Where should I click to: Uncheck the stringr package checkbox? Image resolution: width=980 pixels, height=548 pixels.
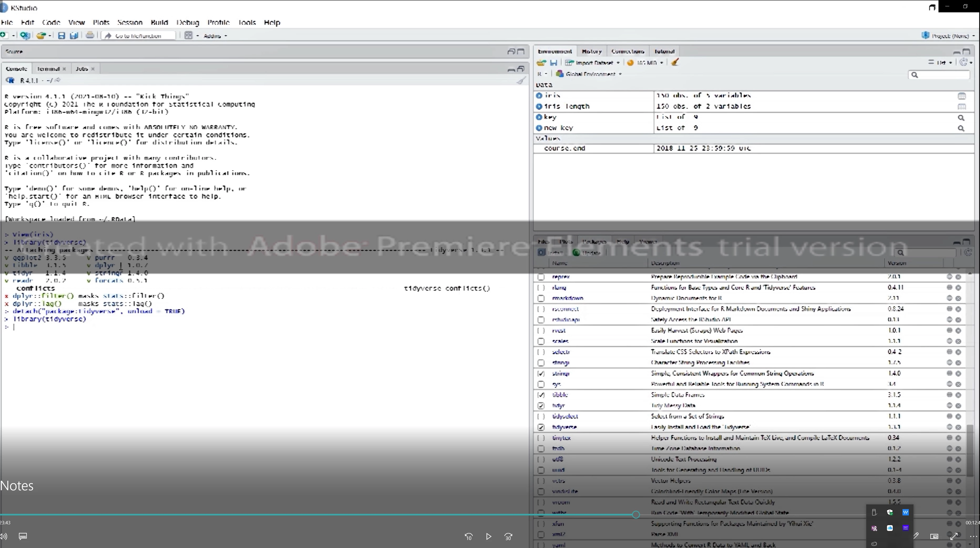pos(541,374)
